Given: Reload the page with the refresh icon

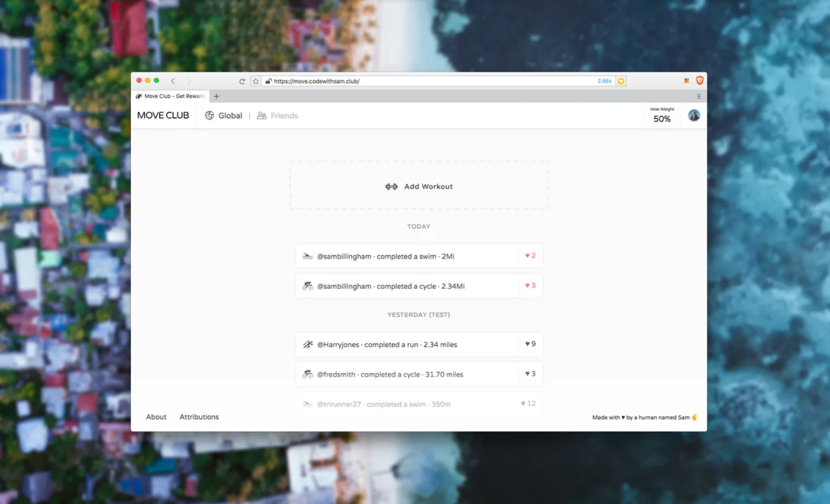Looking at the screenshot, I should pos(242,81).
